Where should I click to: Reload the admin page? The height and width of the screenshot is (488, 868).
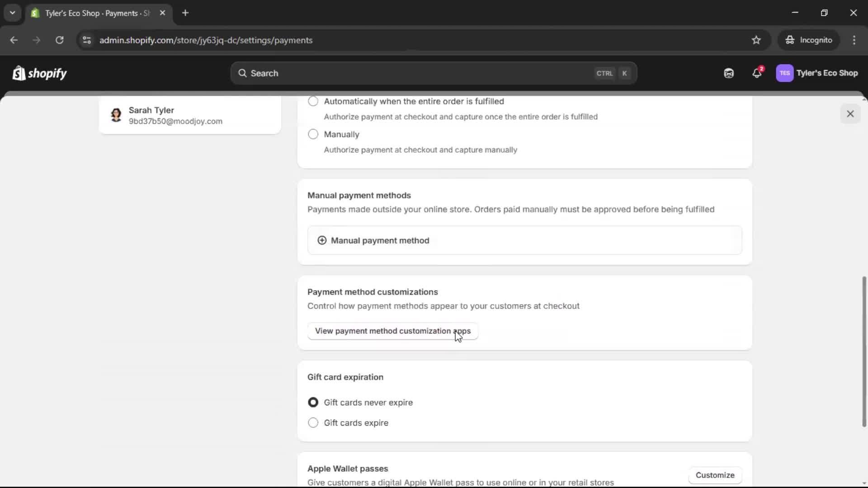point(59,40)
